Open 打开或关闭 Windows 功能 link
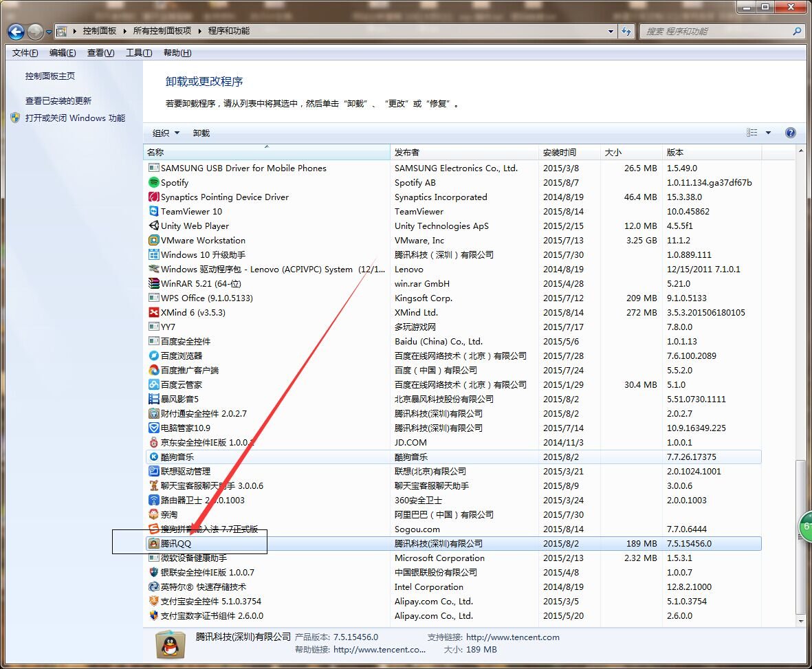 [x=75, y=118]
